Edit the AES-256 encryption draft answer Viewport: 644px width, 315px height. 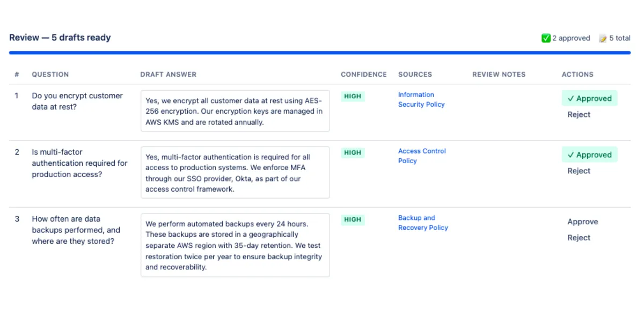[235, 111]
